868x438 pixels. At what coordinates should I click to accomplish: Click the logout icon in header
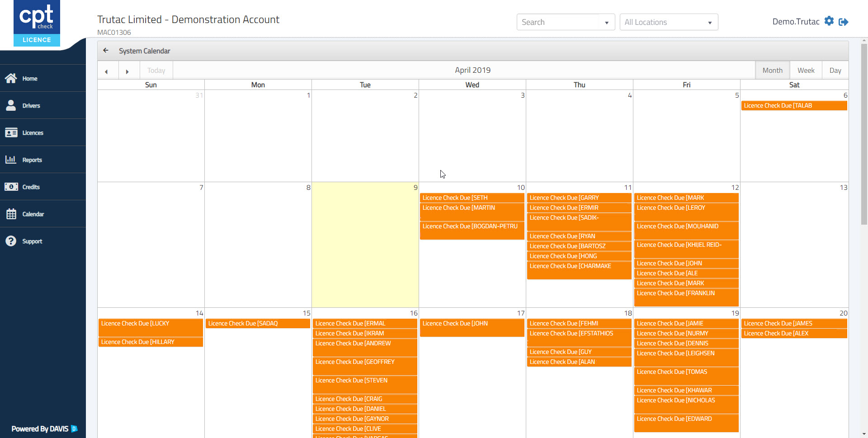843,22
